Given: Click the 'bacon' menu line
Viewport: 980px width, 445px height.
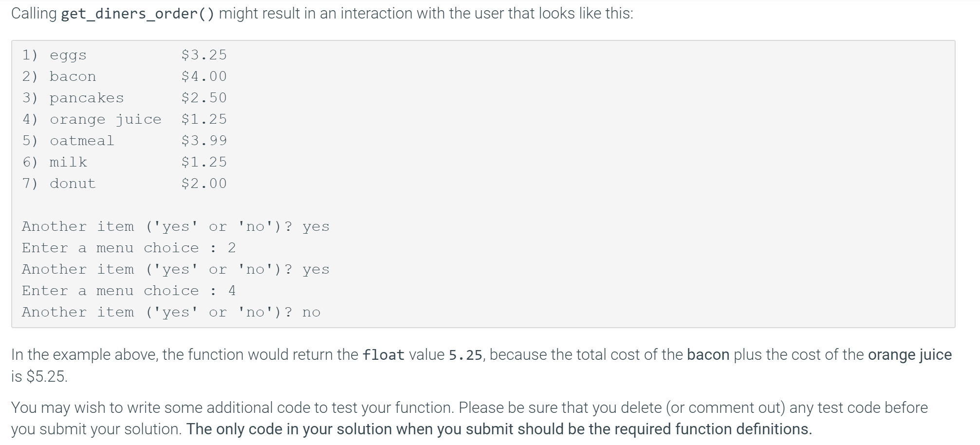Looking at the screenshot, I should click(x=125, y=76).
